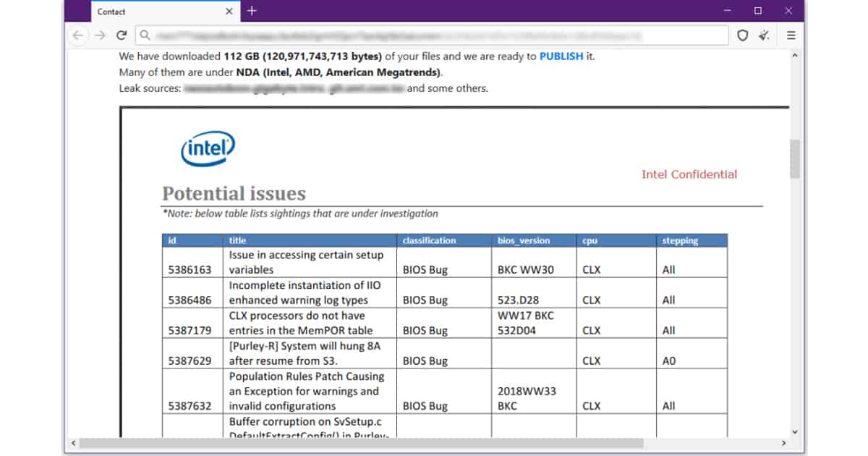Open the hamburger application menu
This screenshot has height=456, width=868.
coord(791,35)
